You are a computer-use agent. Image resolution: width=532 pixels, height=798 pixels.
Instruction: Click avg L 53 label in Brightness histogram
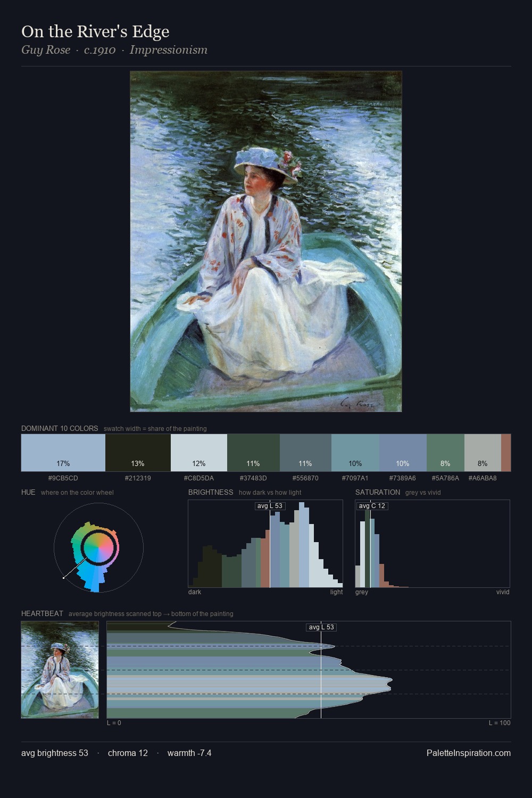tap(270, 506)
